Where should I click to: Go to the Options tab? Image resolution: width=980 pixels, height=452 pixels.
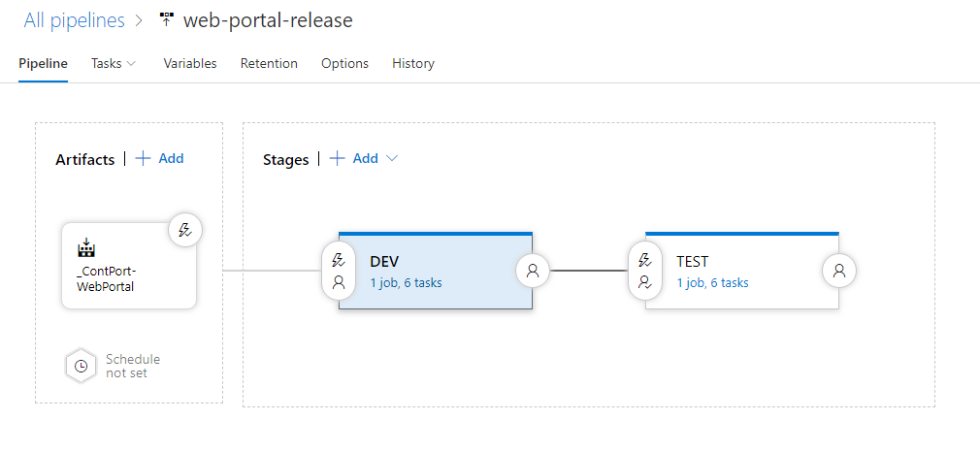click(344, 63)
